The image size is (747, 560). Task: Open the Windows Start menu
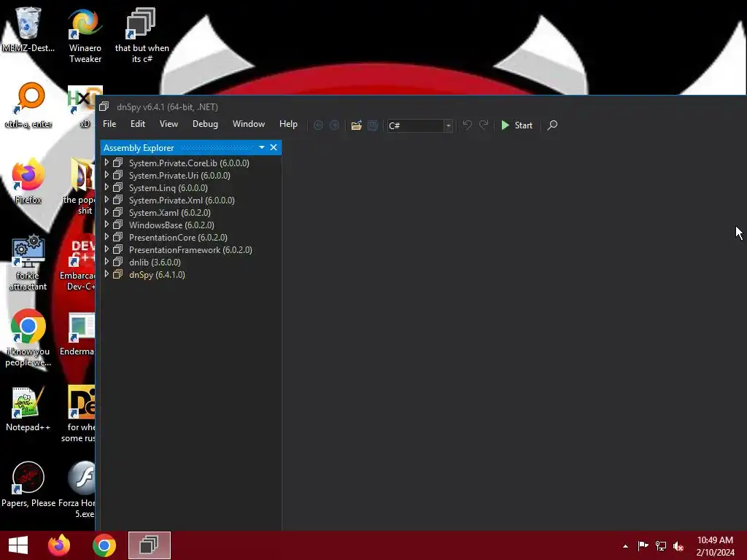(18, 545)
